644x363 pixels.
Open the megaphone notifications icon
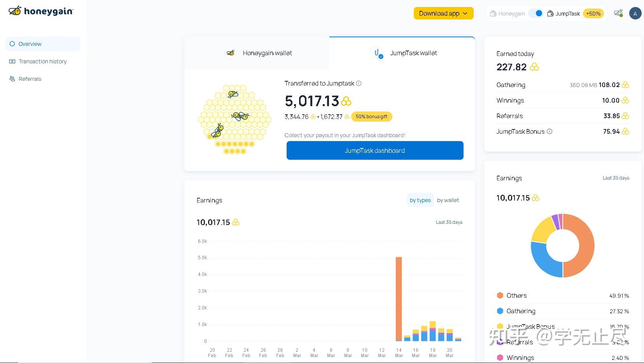pos(618,13)
